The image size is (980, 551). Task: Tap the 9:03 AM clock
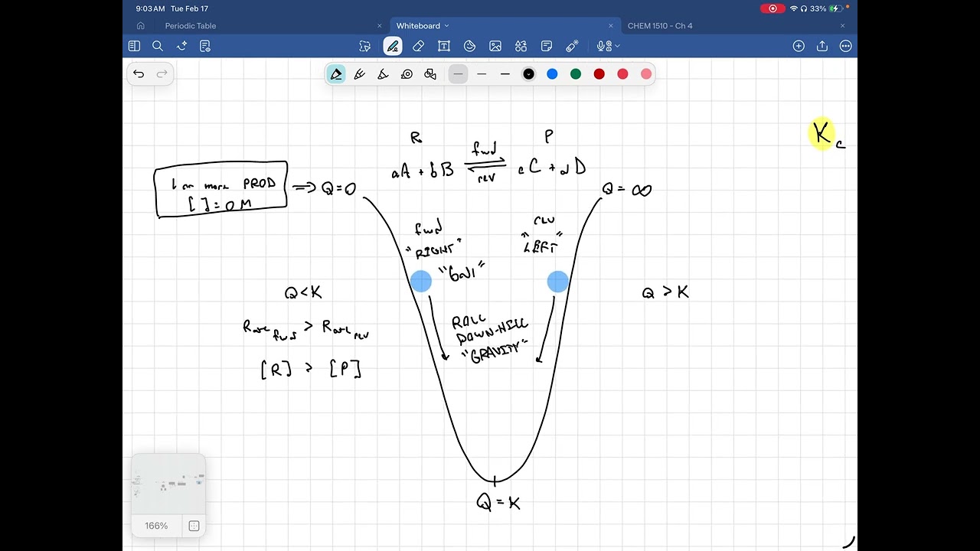point(150,8)
